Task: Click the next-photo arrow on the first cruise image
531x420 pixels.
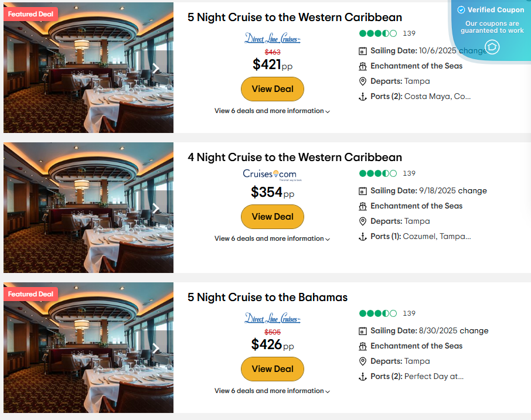Action: [x=156, y=69]
